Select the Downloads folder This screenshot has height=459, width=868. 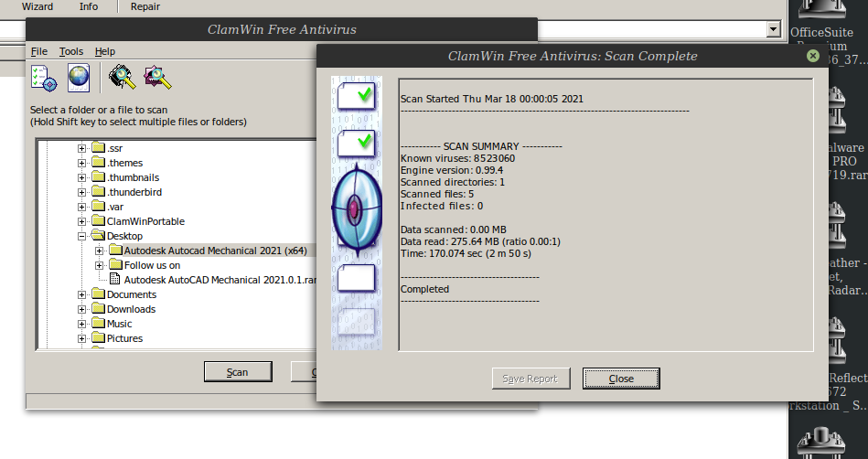tap(131, 309)
